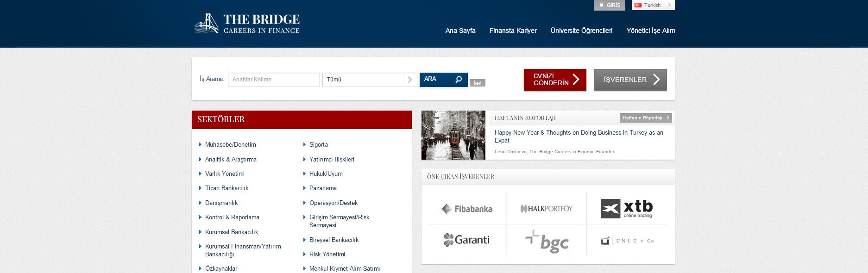The height and width of the screenshot is (273, 868).
Task: Open the Turkish language selector dropdown
Action: tap(653, 5)
